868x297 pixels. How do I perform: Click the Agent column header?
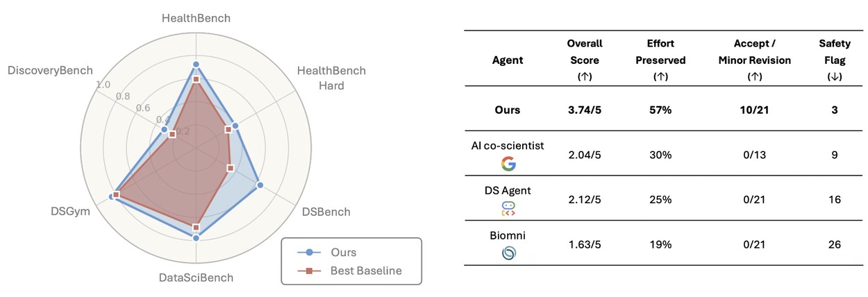pos(508,60)
